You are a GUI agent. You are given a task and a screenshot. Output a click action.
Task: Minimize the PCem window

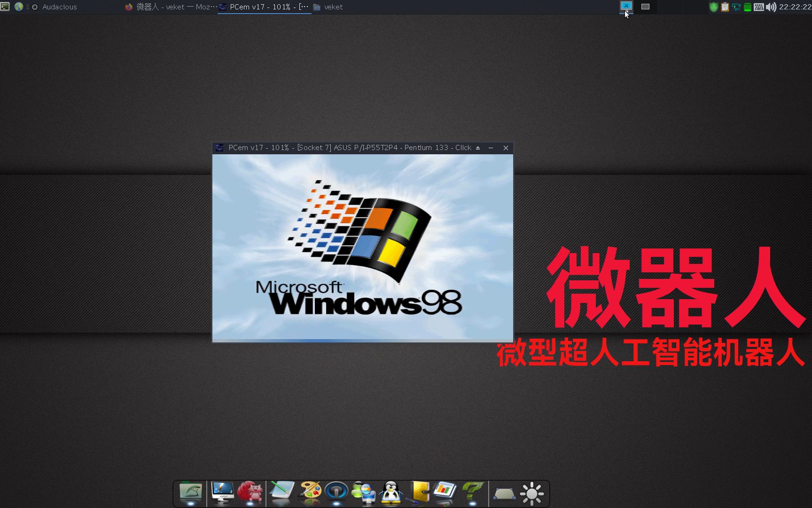point(491,148)
